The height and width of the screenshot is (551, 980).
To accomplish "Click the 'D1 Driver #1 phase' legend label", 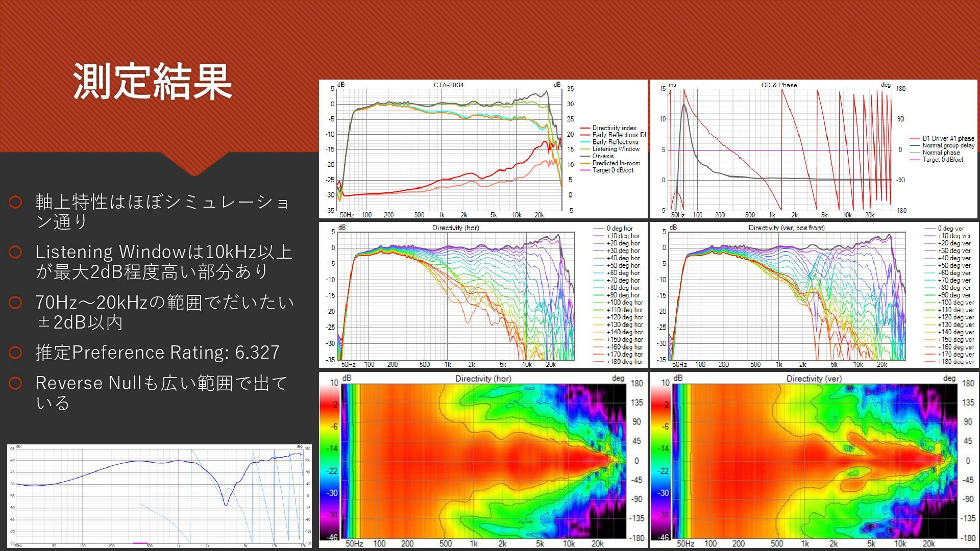I will [x=948, y=138].
